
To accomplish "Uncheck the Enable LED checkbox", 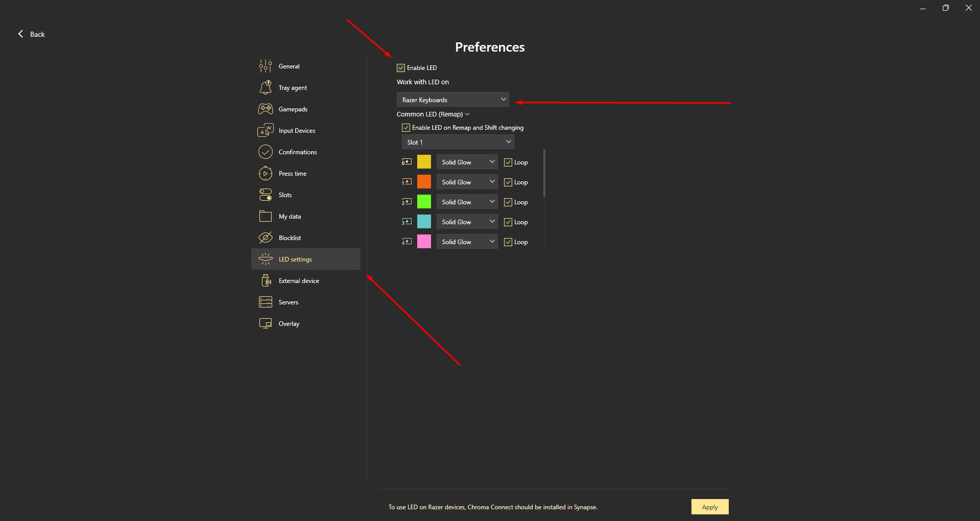I will pyautogui.click(x=401, y=68).
